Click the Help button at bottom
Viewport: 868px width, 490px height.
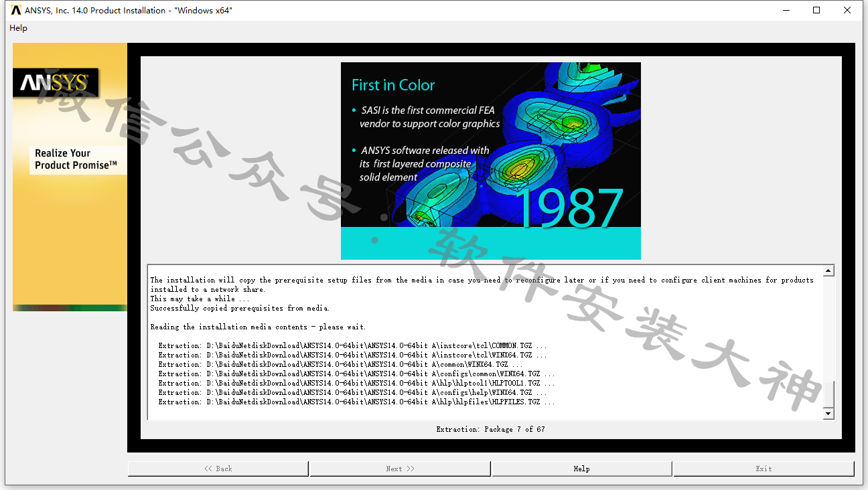(581, 469)
